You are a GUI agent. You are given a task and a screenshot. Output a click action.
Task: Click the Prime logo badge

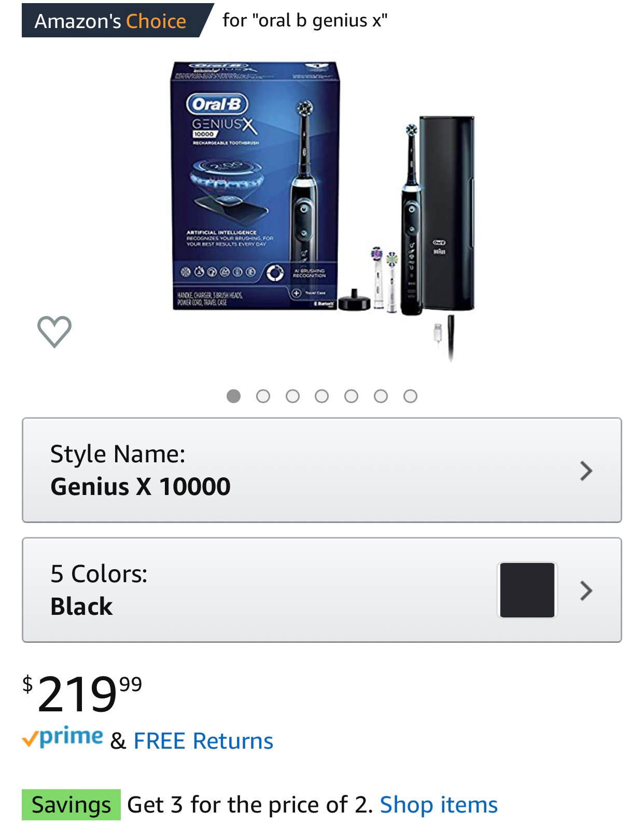coord(63,737)
